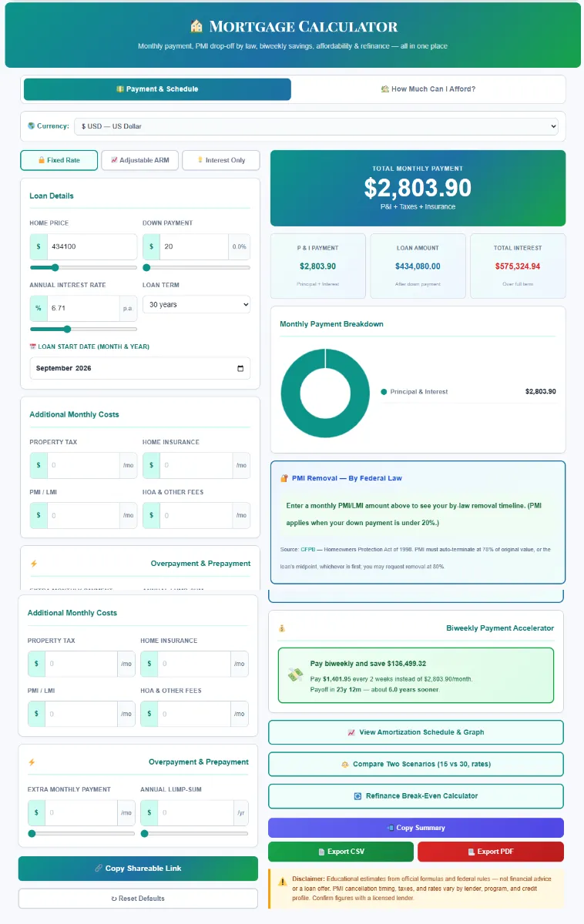Select the Adjustable ARM loan type

click(x=140, y=160)
